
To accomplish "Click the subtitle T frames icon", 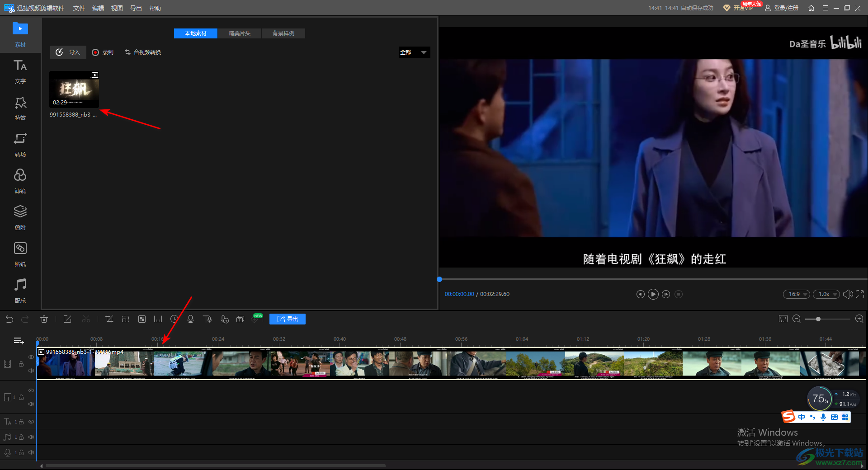I will [x=240, y=319].
